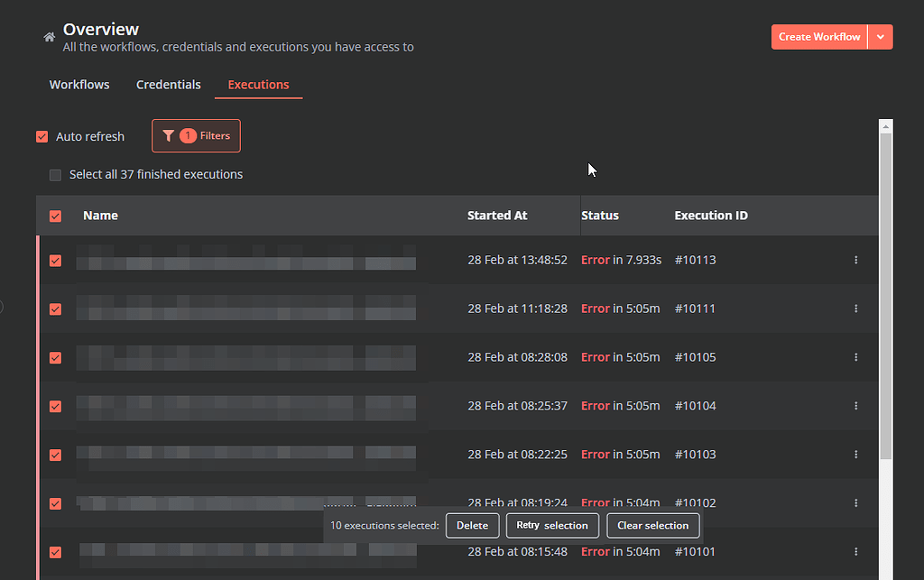Uncheck the row checkbox for execution #10113

tap(55, 260)
